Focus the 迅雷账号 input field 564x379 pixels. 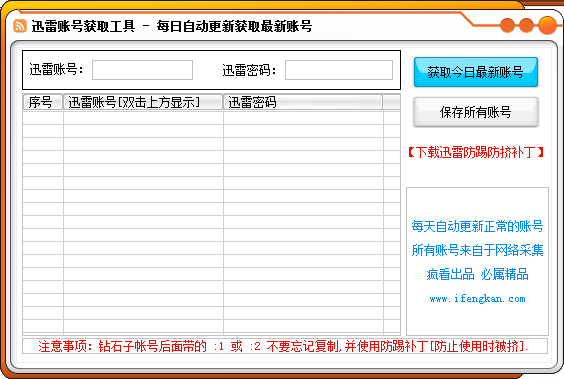142,70
